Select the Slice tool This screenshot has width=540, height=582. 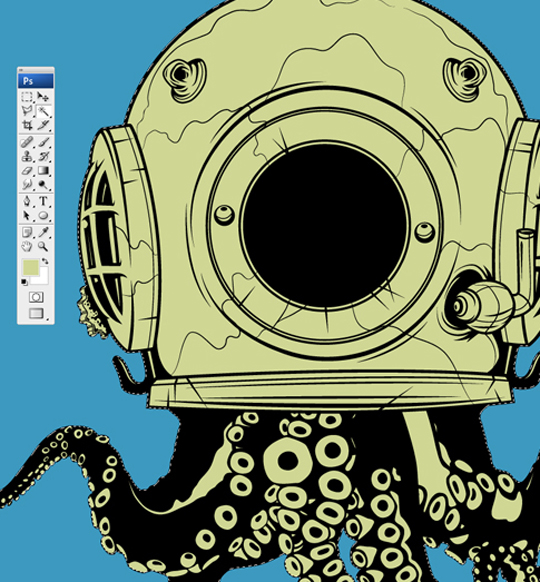pyautogui.click(x=43, y=125)
